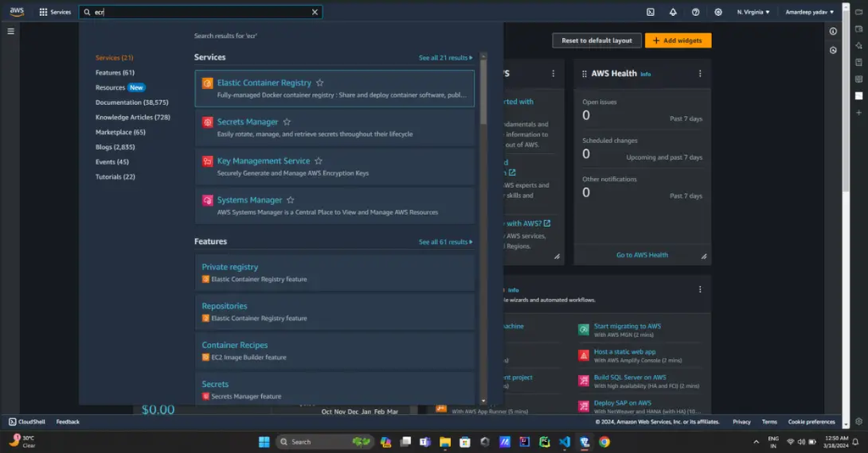This screenshot has height=453, width=868.
Task: Open the notifications bell
Action: point(673,12)
